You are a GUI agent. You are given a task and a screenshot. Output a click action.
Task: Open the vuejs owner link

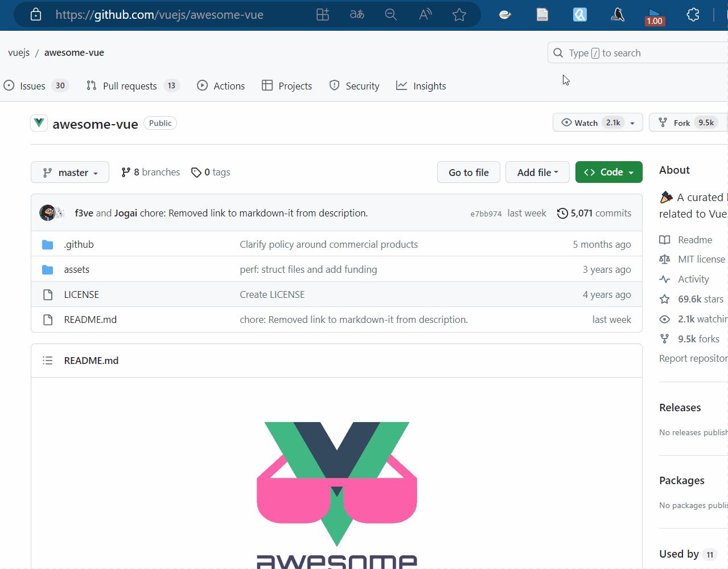point(19,52)
